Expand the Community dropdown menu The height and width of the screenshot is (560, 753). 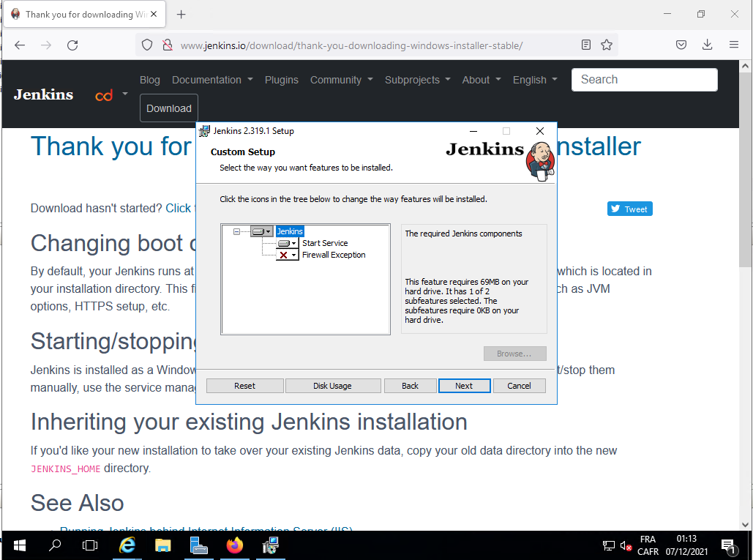(341, 80)
